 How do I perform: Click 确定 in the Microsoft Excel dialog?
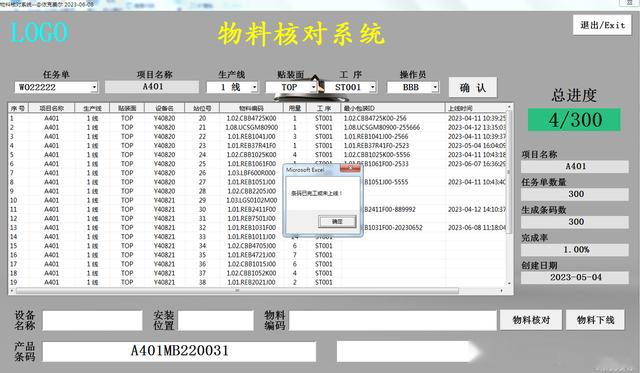(x=337, y=222)
